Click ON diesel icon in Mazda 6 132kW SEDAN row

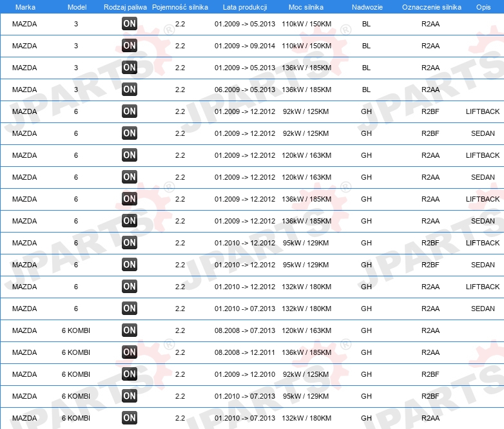pyautogui.click(x=130, y=308)
